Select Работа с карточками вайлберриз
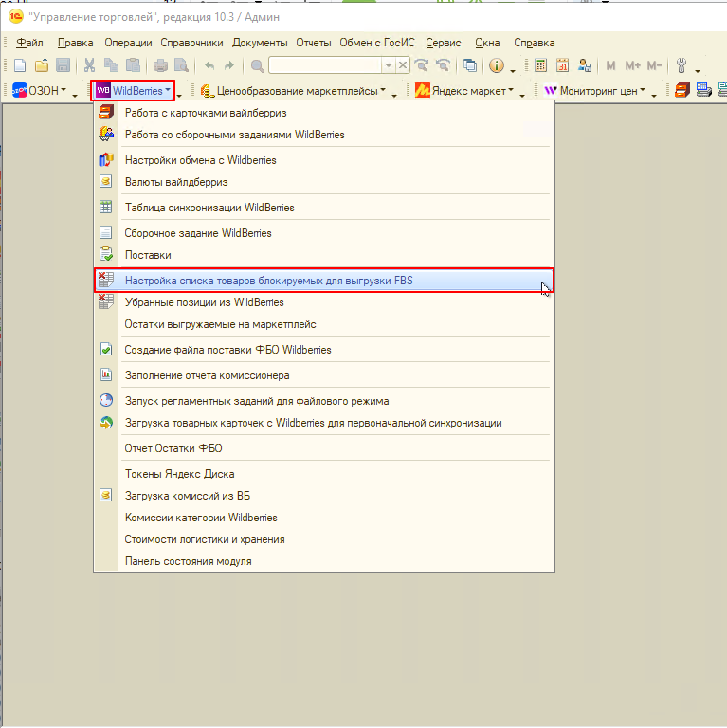The width and height of the screenshot is (727, 728). [324, 113]
